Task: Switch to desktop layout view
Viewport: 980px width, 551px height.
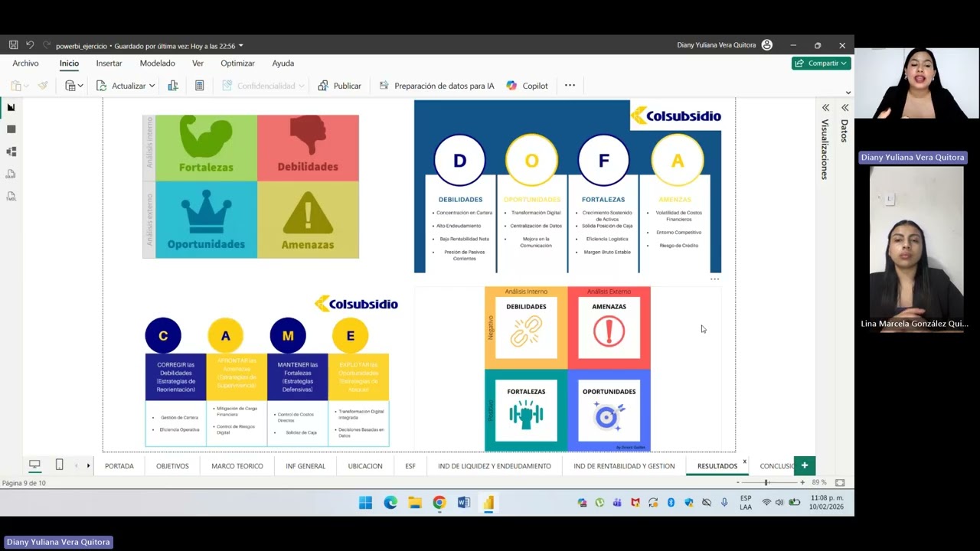Action: pyautogui.click(x=34, y=465)
